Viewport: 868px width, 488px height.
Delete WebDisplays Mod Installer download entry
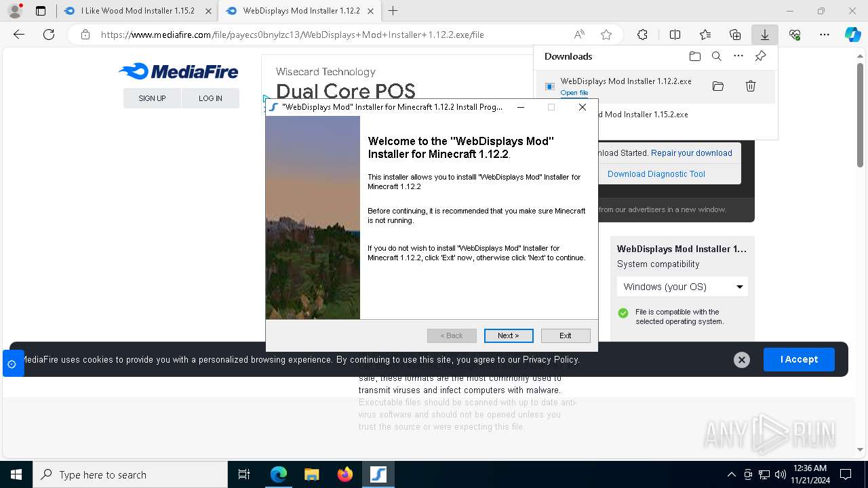tap(751, 86)
